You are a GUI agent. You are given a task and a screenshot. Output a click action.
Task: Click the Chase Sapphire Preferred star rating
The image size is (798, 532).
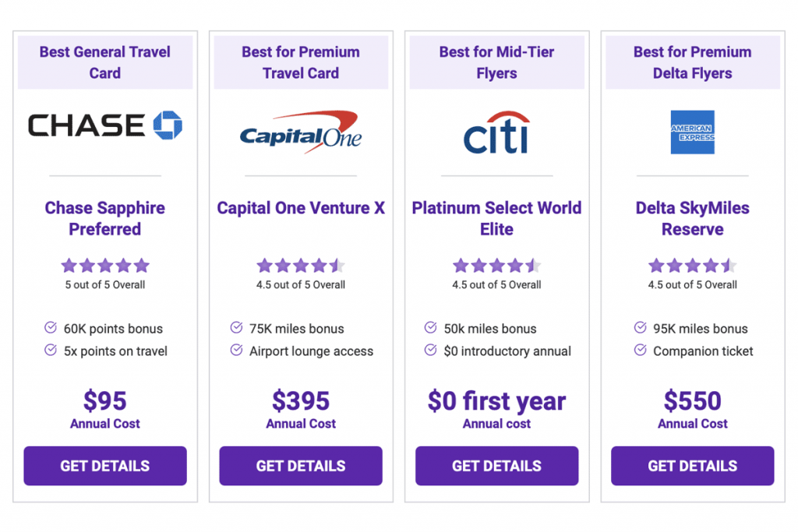click(x=105, y=266)
